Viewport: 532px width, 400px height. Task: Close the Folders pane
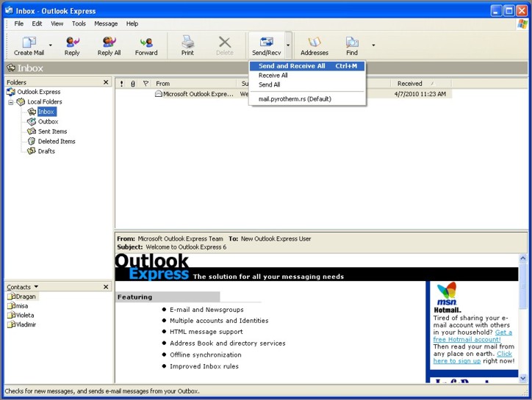tap(106, 82)
